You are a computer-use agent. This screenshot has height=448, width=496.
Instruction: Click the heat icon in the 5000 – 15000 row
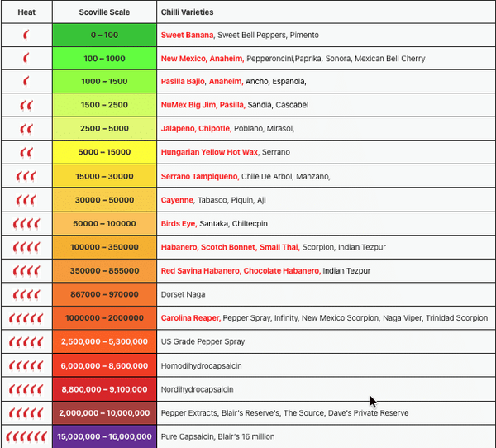(26, 152)
